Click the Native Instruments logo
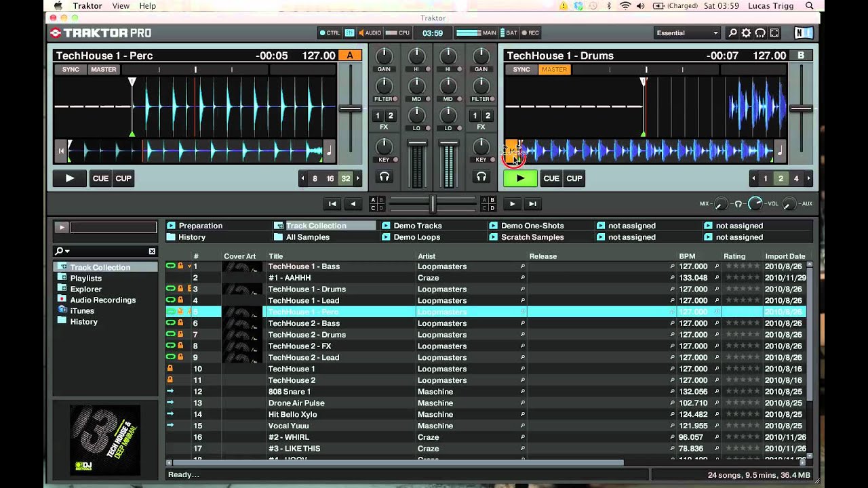The image size is (868, 488). [x=803, y=33]
